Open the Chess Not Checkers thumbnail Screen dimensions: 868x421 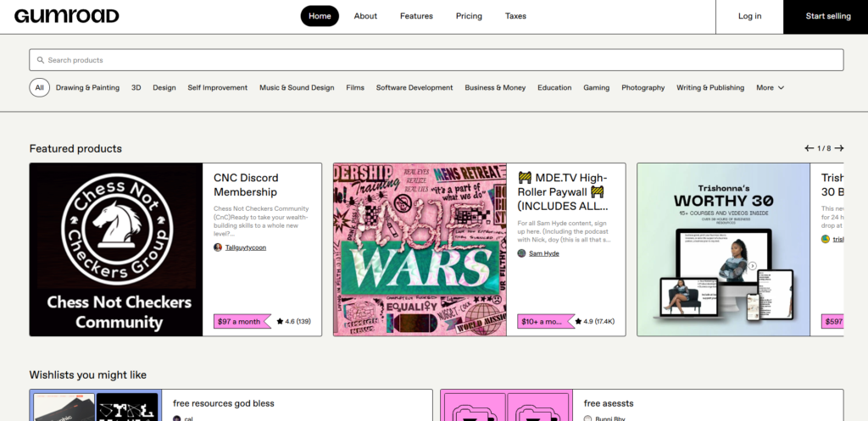pyautogui.click(x=116, y=250)
